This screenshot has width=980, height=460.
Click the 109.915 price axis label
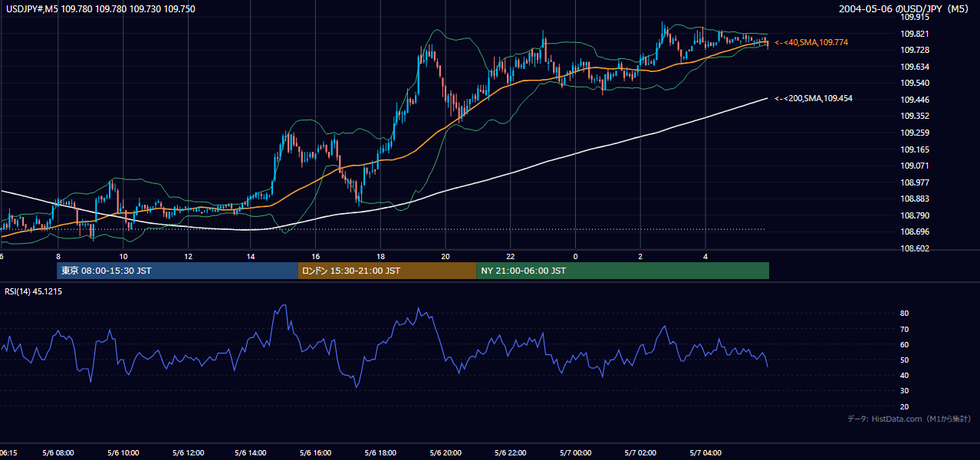coord(915,17)
